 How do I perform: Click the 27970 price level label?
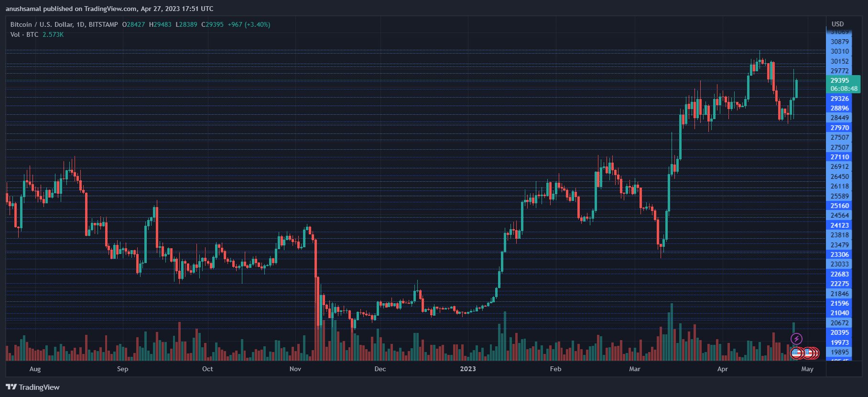pyautogui.click(x=839, y=128)
